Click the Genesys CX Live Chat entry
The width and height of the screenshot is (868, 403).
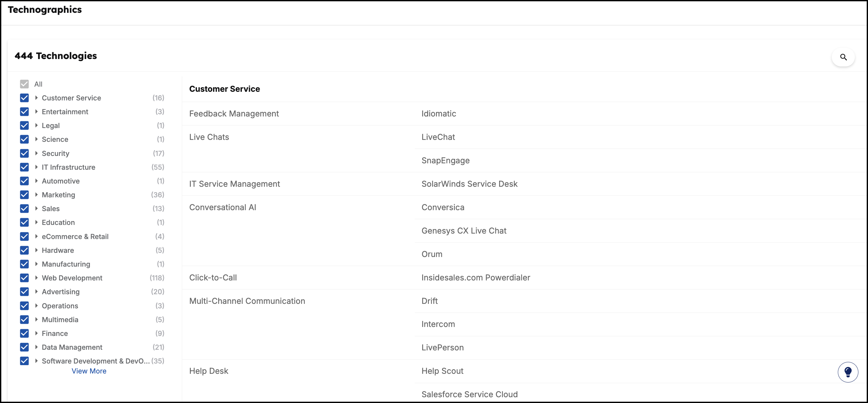[x=464, y=231]
